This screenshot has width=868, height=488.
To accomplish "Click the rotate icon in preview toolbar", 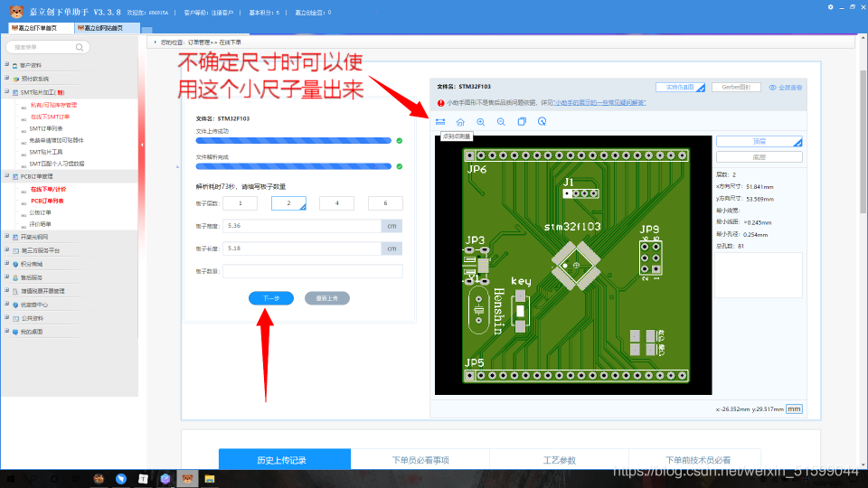I will [x=542, y=122].
